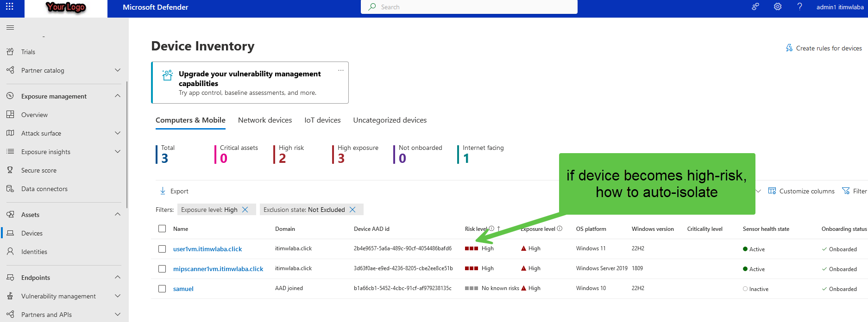Click the Upgrade your vulnerability management banner
The width and height of the screenshot is (868, 322).
[250, 82]
